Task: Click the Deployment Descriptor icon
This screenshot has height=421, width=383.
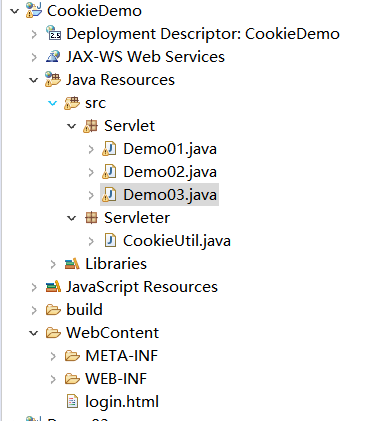Action: pyautogui.click(x=53, y=33)
